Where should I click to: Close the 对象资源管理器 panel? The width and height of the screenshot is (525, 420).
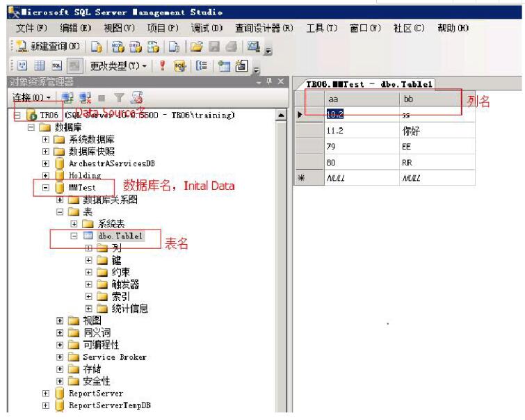[x=281, y=81]
